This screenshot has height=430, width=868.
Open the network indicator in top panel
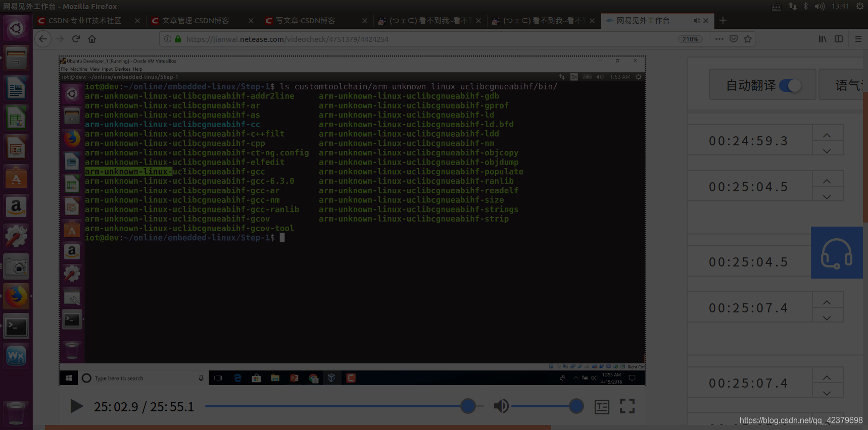(x=792, y=6)
